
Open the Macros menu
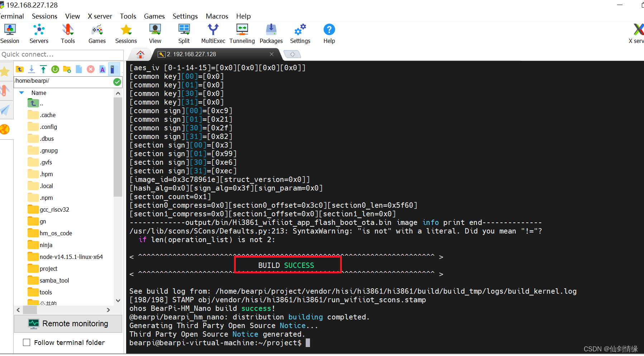(217, 16)
